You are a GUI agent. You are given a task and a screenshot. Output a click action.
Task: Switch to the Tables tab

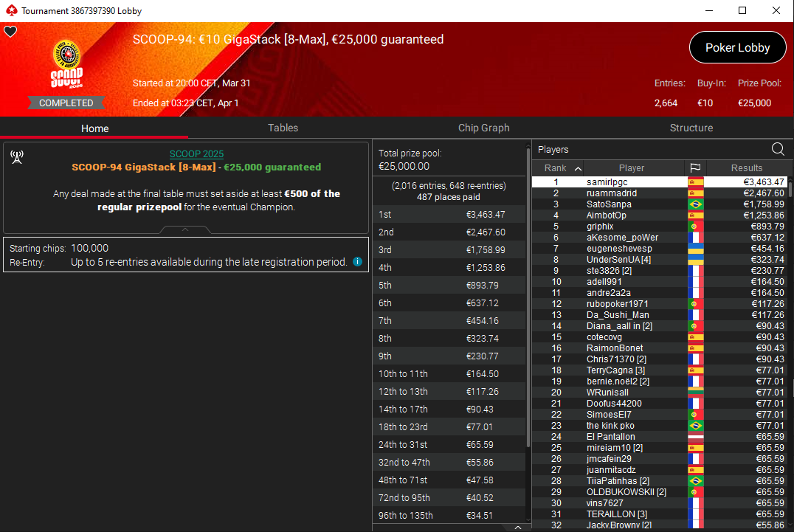point(283,128)
